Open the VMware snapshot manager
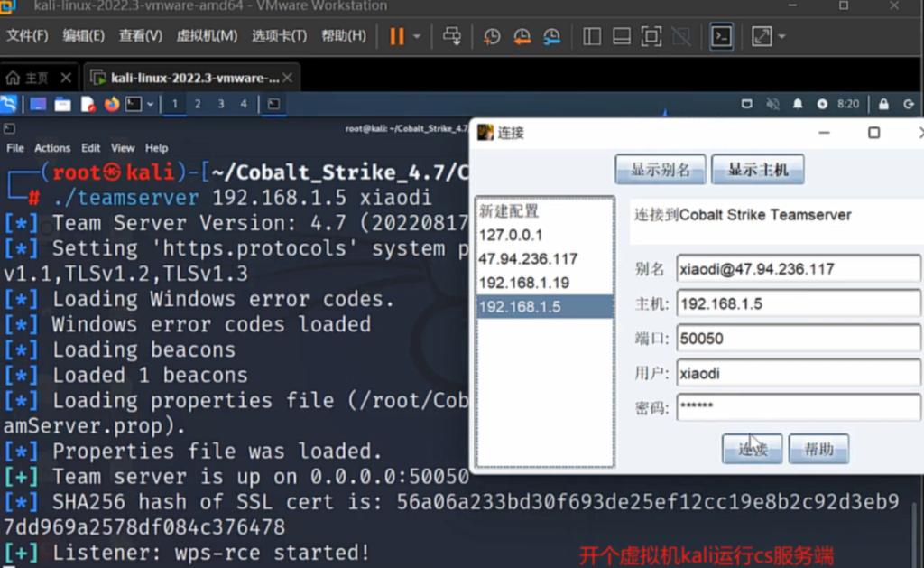 (x=551, y=36)
